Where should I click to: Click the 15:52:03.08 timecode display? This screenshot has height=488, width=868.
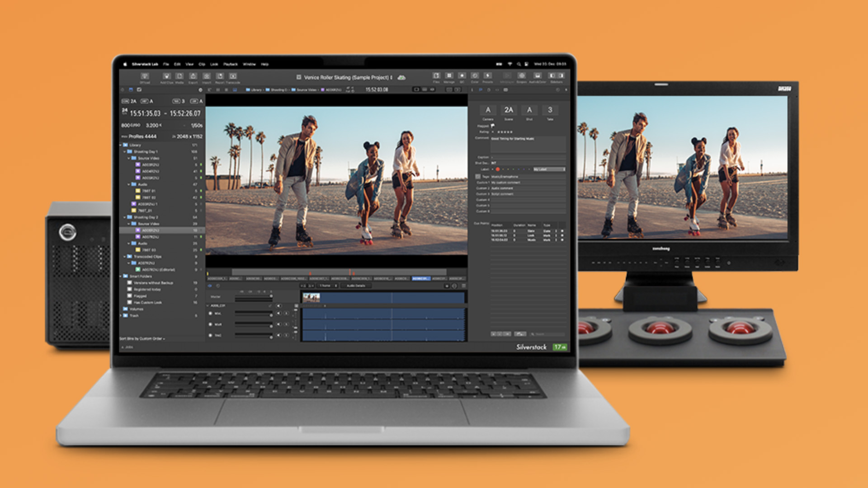[377, 90]
